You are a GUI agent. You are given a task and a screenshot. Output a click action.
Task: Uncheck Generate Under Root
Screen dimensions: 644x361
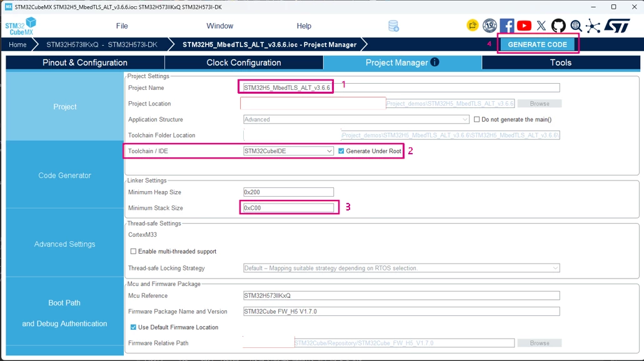pyautogui.click(x=341, y=151)
